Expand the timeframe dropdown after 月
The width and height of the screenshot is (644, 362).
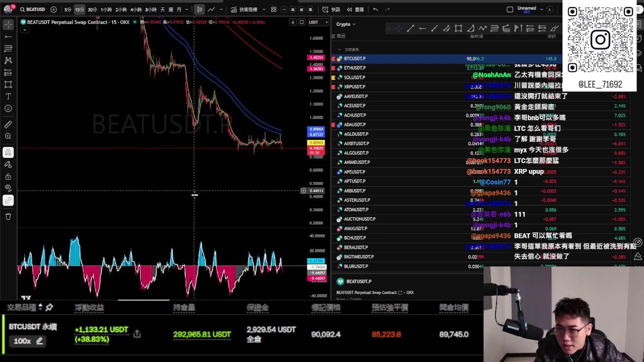click(x=187, y=10)
